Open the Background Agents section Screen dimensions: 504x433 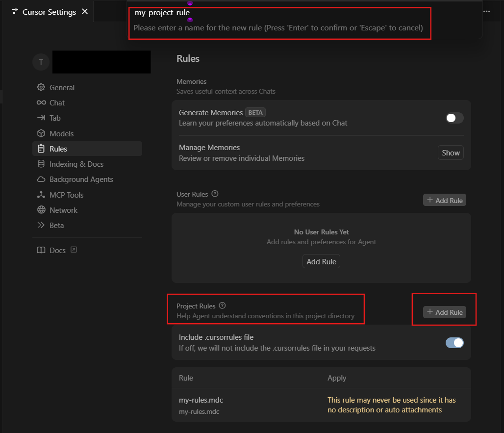(x=87, y=179)
